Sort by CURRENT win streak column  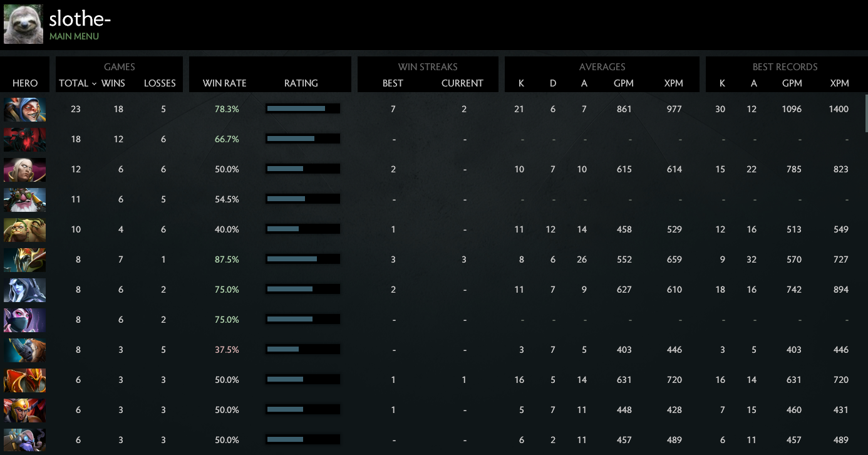coord(462,83)
